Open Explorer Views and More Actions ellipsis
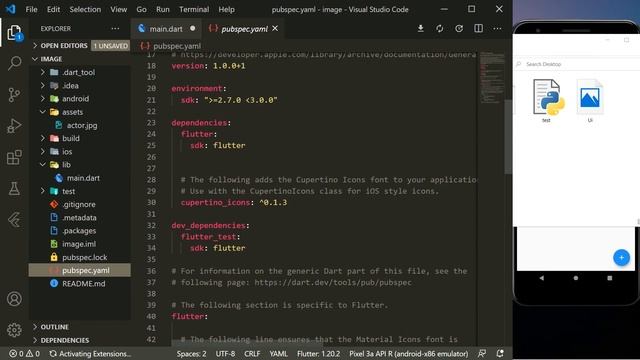The image size is (640, 360). tap(116, 29)
